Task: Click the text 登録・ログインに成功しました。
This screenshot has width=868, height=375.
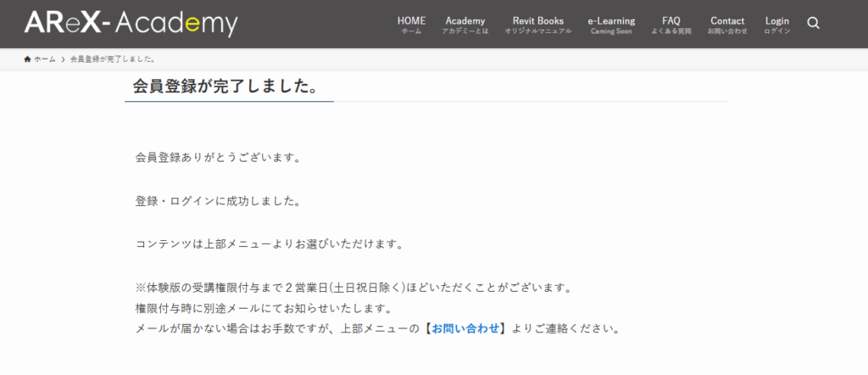Action: tap(219, 201)
